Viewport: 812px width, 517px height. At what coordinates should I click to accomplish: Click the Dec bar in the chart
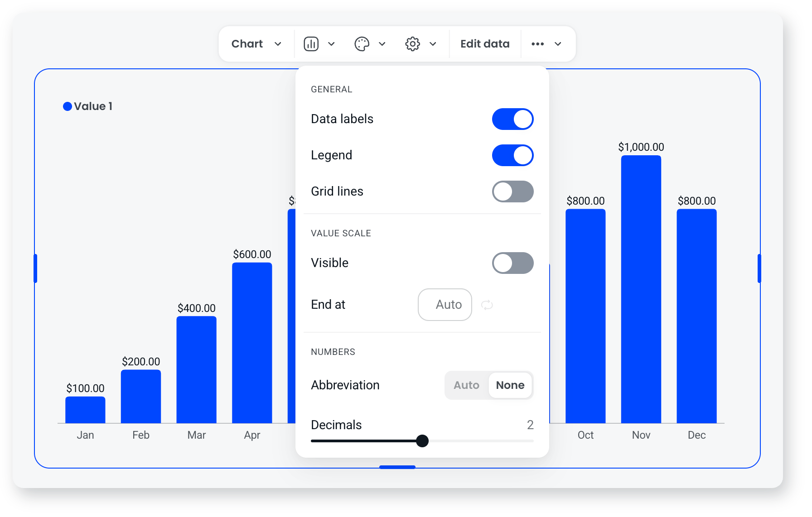[x=696, y=316]
